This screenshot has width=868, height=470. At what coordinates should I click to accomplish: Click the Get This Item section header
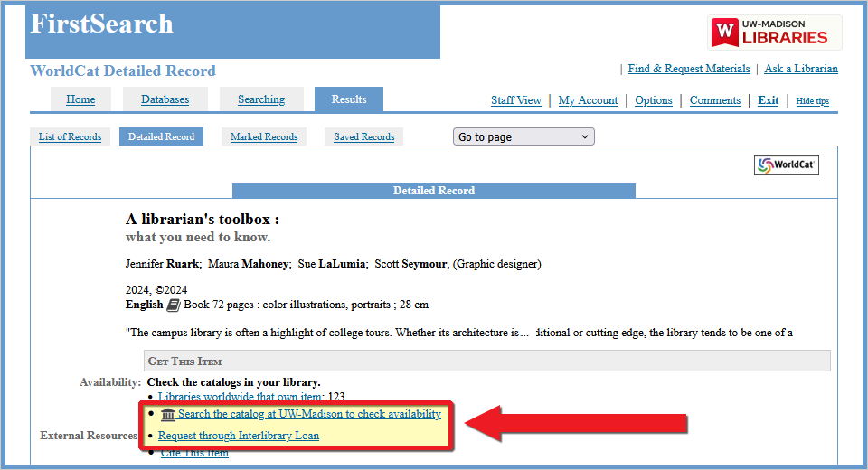point(487,361)
